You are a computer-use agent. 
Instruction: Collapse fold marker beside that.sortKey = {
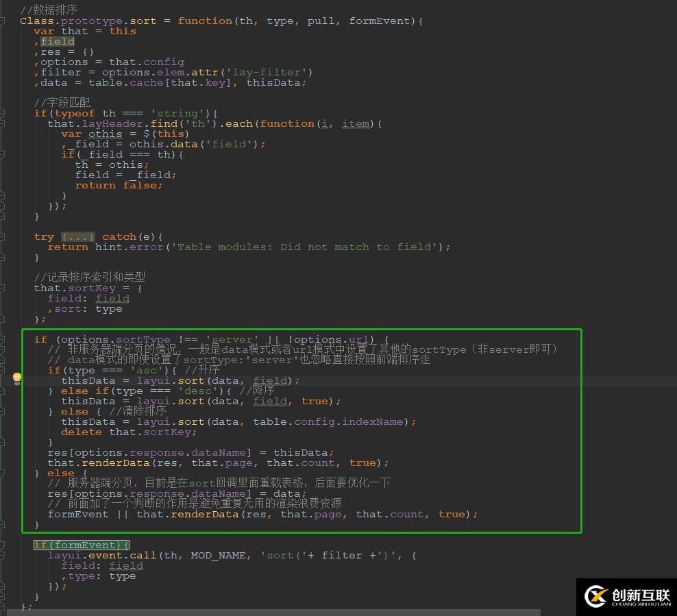click(2, 288)
